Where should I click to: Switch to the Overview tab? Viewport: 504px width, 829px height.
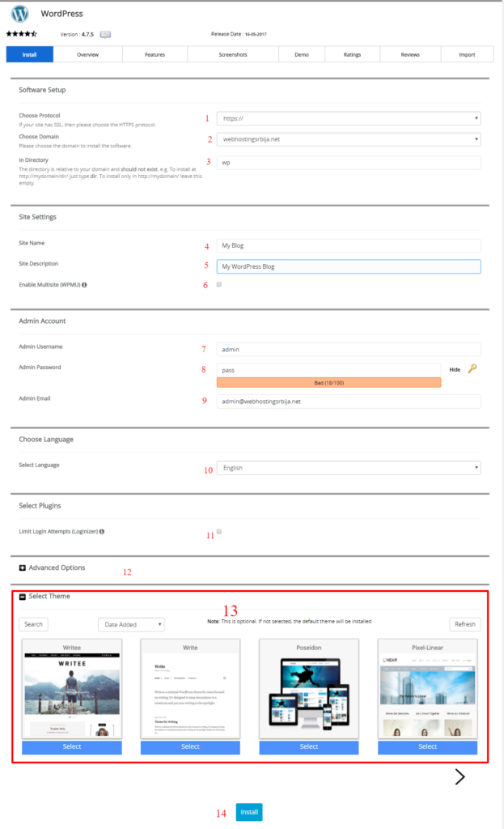click(x=87, y=54)
